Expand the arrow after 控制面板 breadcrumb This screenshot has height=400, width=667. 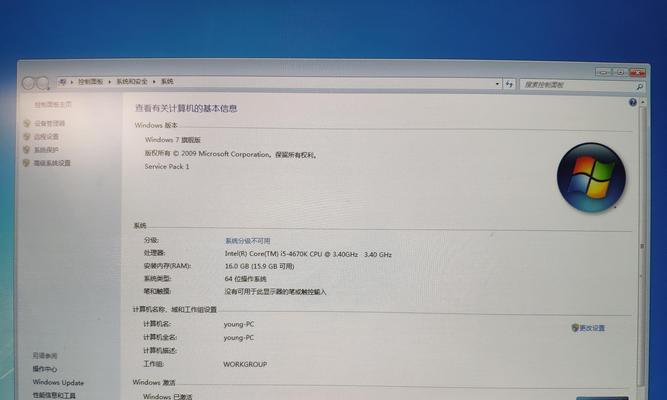point(110,82)
